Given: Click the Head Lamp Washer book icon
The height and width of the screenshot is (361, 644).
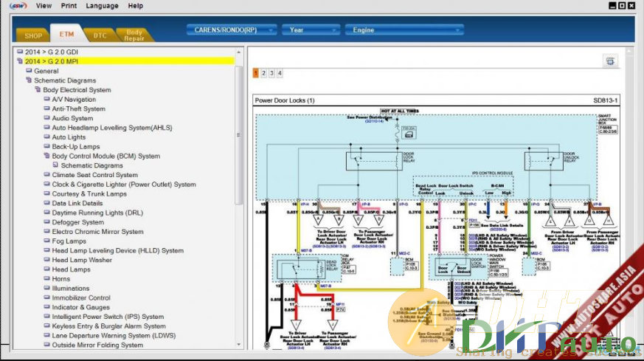Looking at the screenshot, I should tap(46, 260).
